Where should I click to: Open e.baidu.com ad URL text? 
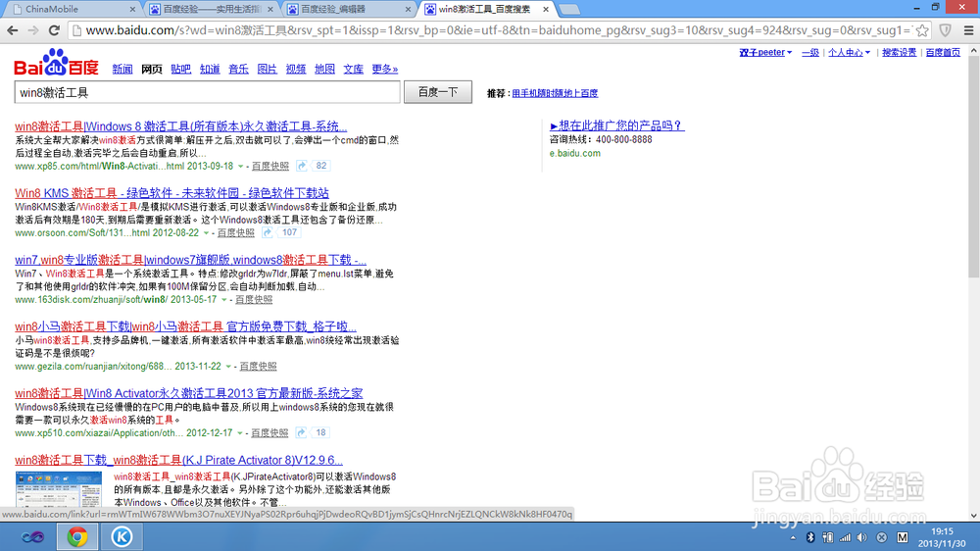(575, 153)
